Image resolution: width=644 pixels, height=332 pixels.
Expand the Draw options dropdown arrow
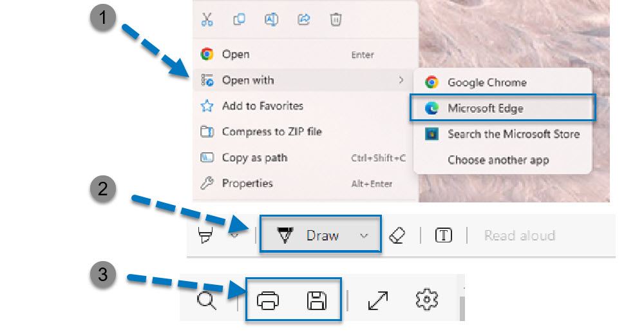click(x=364, y=236)
